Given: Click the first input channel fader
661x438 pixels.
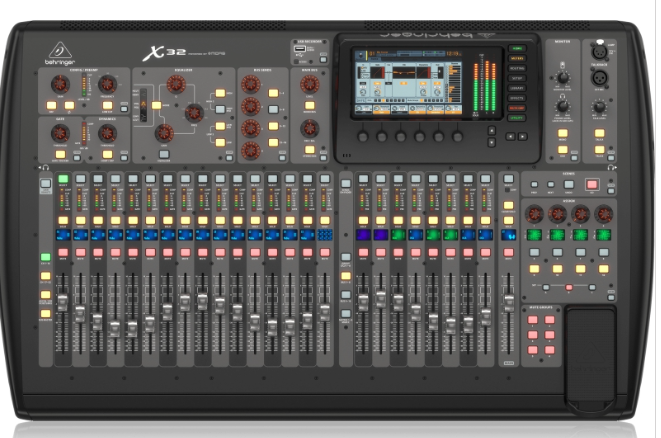Looking at the screenshot, I should click(62, 303).
